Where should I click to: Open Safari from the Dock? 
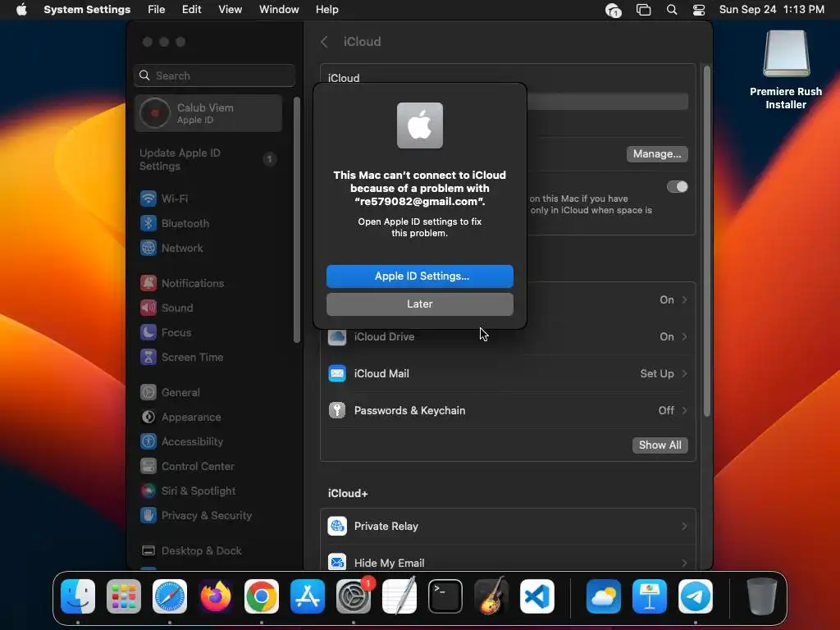point(170,596)
